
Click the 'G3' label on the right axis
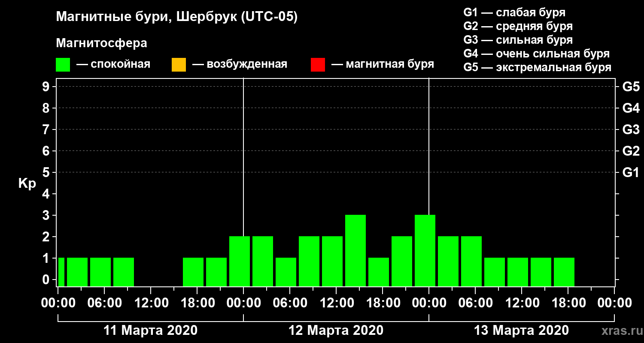pyautogui.click(x=631, y=129)
